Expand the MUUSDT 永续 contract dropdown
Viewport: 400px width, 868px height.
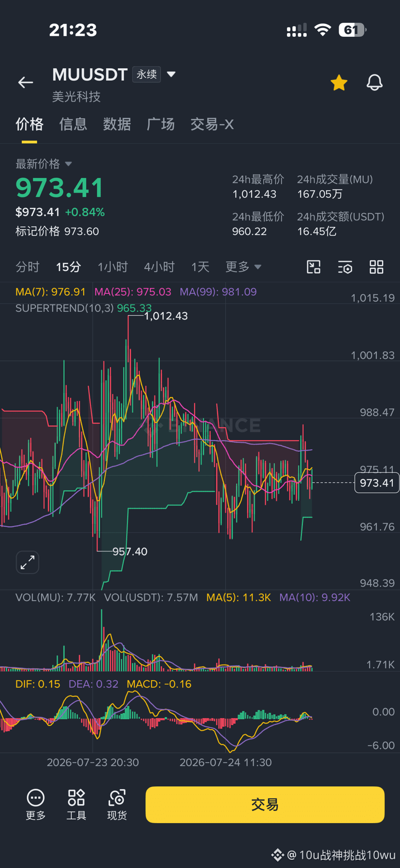pos(171,74)
